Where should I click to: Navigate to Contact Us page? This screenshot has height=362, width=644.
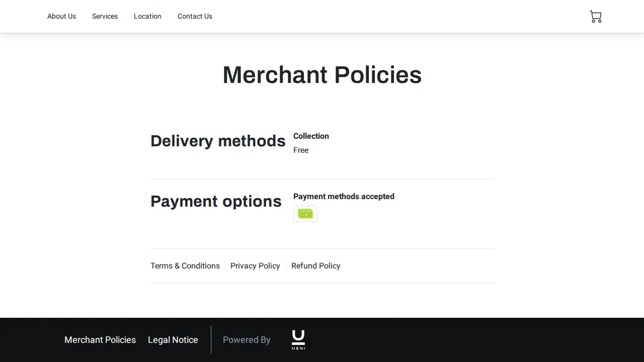pos(195,16)
